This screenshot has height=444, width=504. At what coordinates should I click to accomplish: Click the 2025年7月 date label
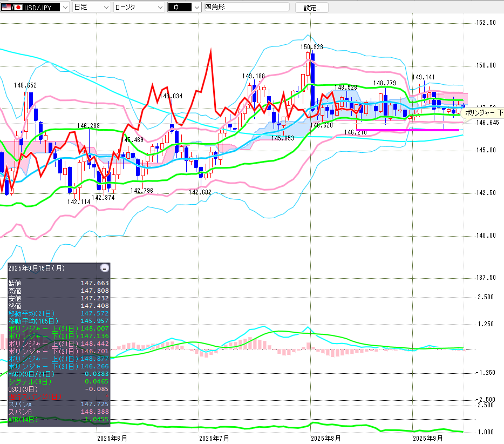click(214, 439)
